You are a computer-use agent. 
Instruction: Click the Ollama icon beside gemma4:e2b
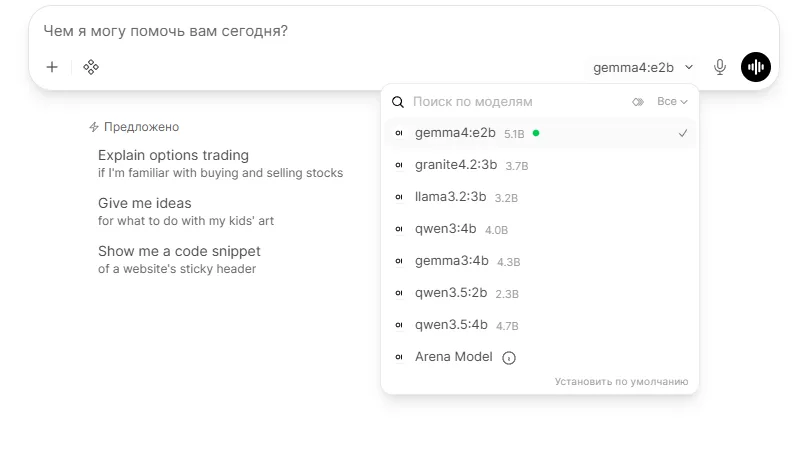click(399, 133)
